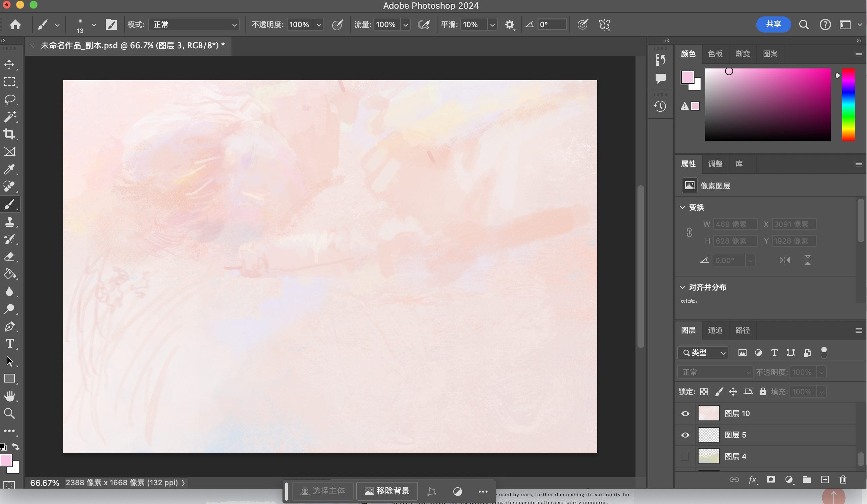This screenshot has height=504, width=867.
Task: Select the Crop tool
Action: (10, 134)
